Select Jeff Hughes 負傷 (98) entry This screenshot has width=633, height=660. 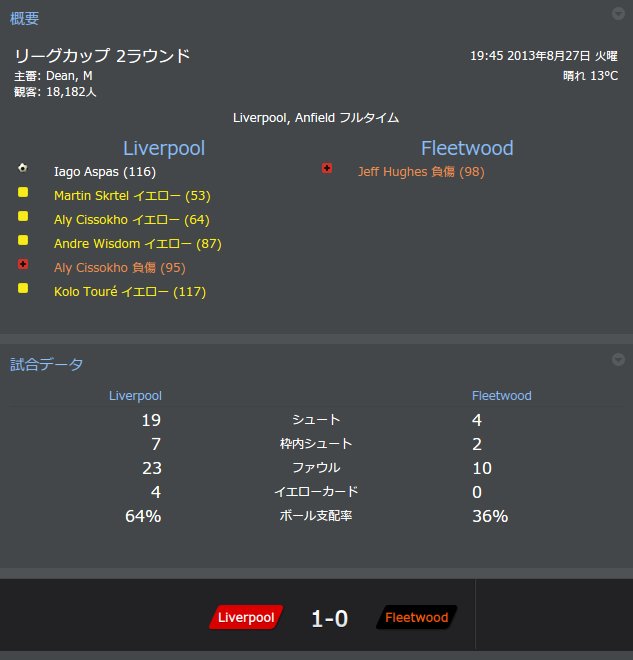click(x=421, y=172)
